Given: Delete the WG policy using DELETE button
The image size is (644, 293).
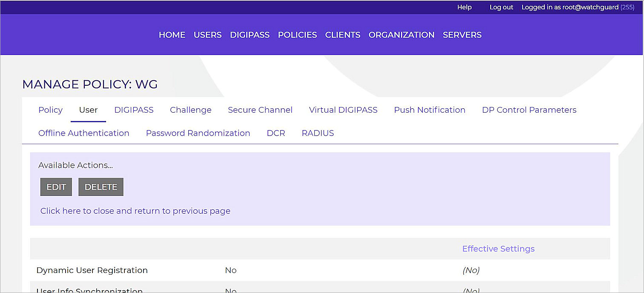Looking at the screenshot, I should [x=101, y=187].
